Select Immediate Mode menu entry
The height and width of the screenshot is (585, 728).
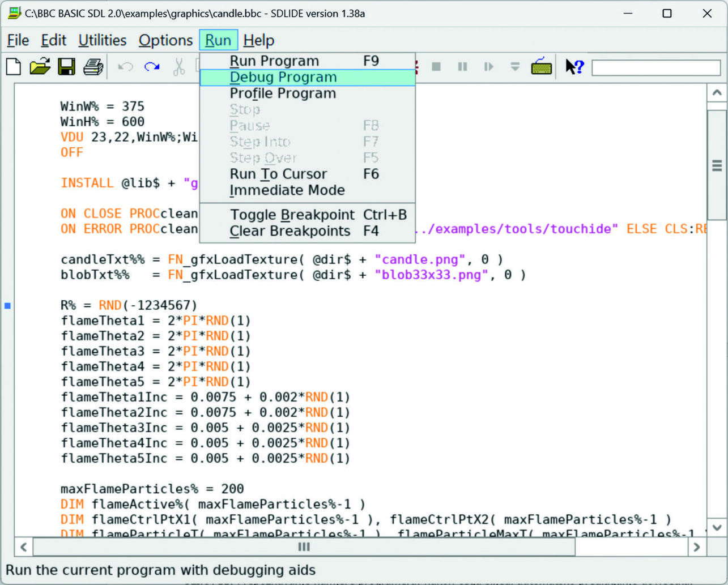[x=308, y=190]
